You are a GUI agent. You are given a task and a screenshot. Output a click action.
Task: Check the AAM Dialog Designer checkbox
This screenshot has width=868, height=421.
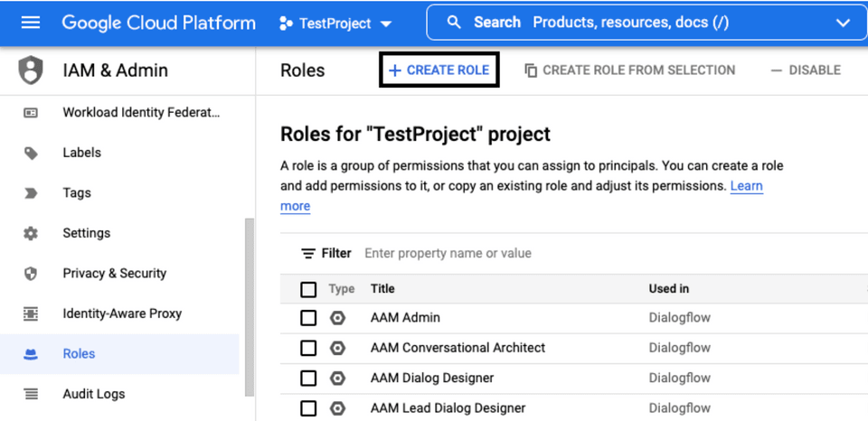coord(308,379)
